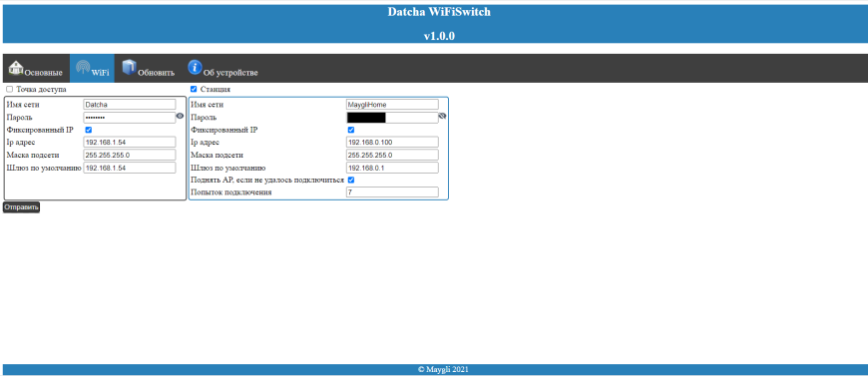
Task: Switch to the Обновить tab
Action: click(148, 68)
